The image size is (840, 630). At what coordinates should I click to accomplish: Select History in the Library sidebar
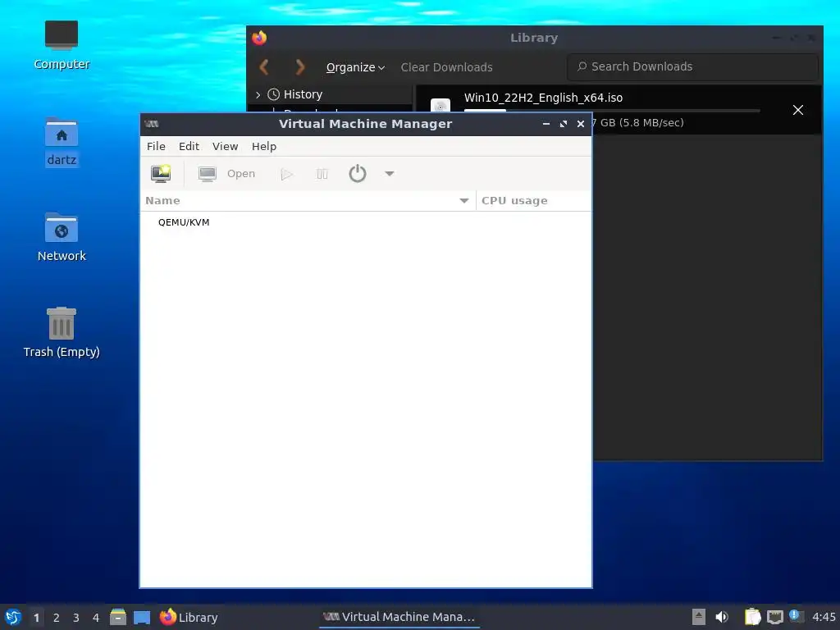tap(303, 94)
